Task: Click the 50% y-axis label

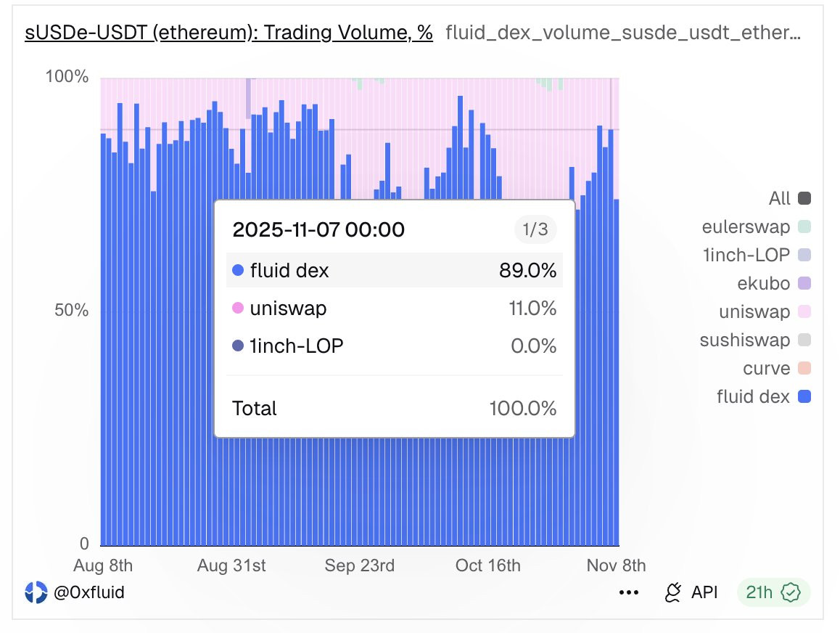Action: pos(71,310)
